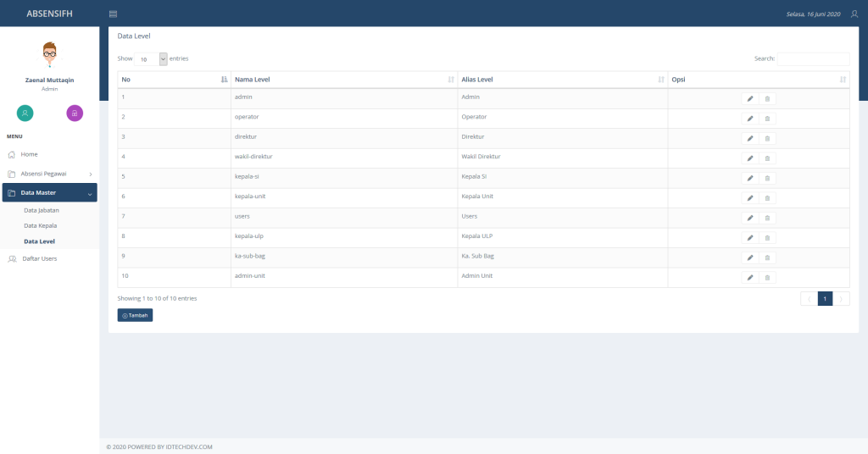Click the IDTECHDEV.COM footer text

coord(189,447)
